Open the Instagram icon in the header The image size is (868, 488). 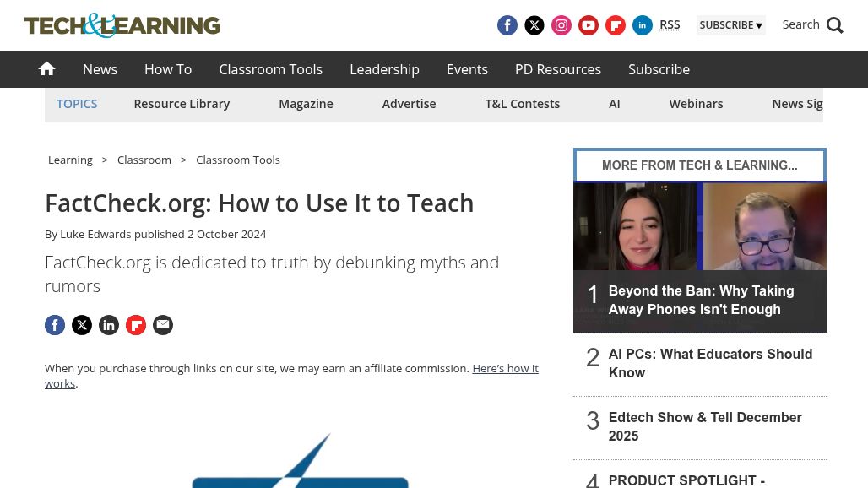tap(561, 25)
